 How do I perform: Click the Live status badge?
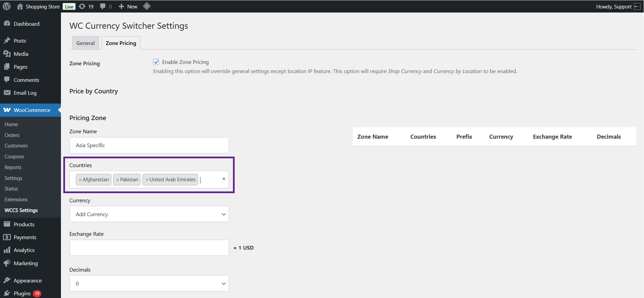click(x=69, y=7)
